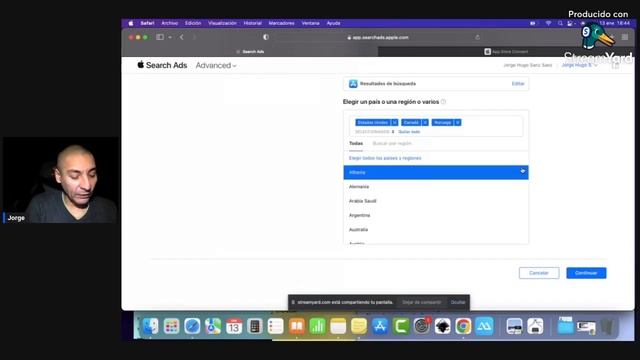Open Reminders from the dock
The height and width of the screenshot is (360, 640).
point(276,326)
